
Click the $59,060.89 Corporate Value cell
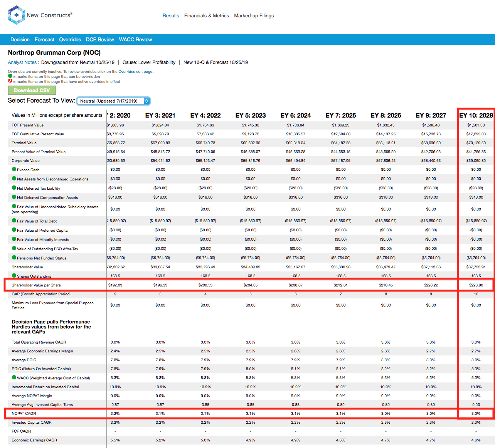pos(476,161)
